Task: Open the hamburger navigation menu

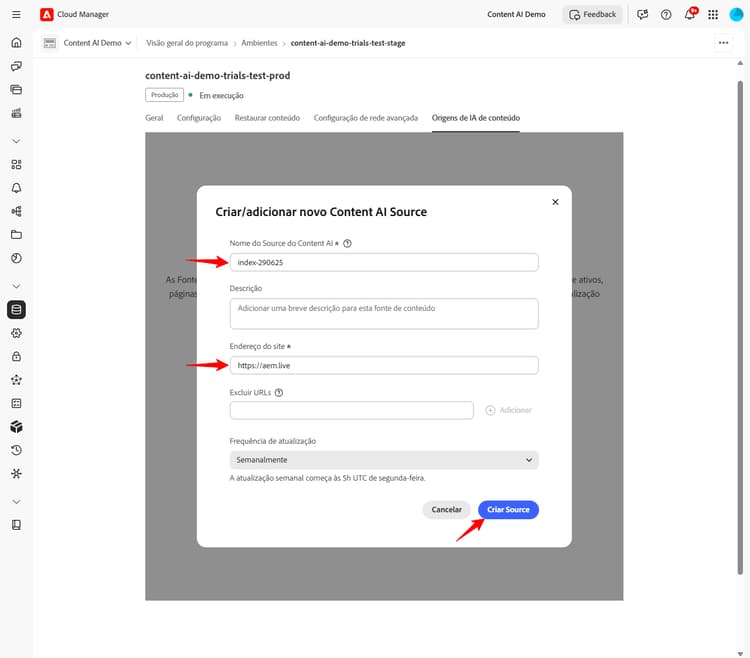Action: (16, 14)
